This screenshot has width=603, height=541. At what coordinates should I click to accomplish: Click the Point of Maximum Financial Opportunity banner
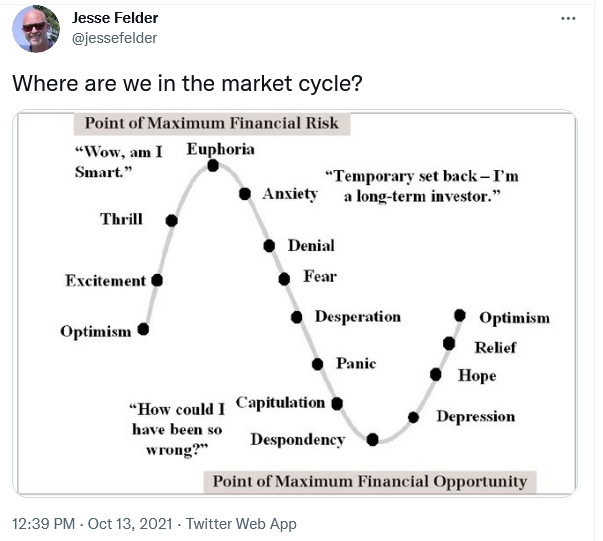click(x=370, y=481)
